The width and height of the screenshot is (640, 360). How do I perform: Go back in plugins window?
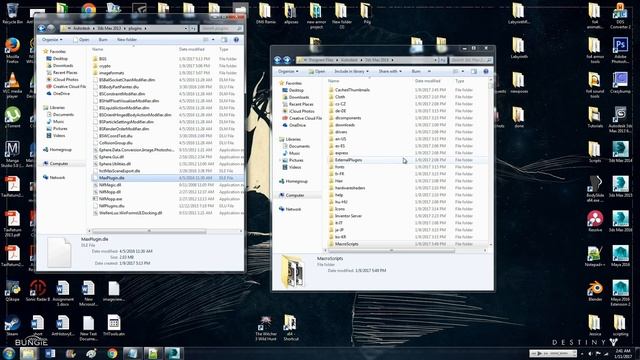tap(41, 28)
